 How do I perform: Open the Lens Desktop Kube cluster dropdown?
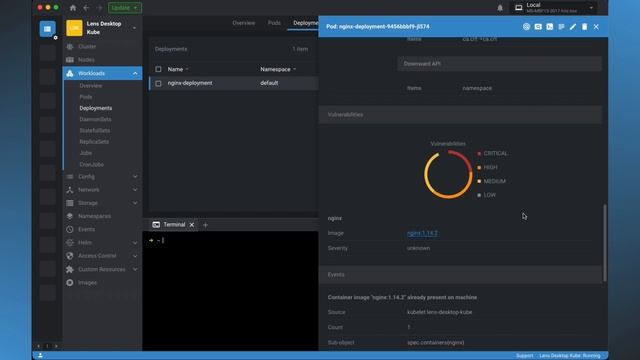[134, 28]
